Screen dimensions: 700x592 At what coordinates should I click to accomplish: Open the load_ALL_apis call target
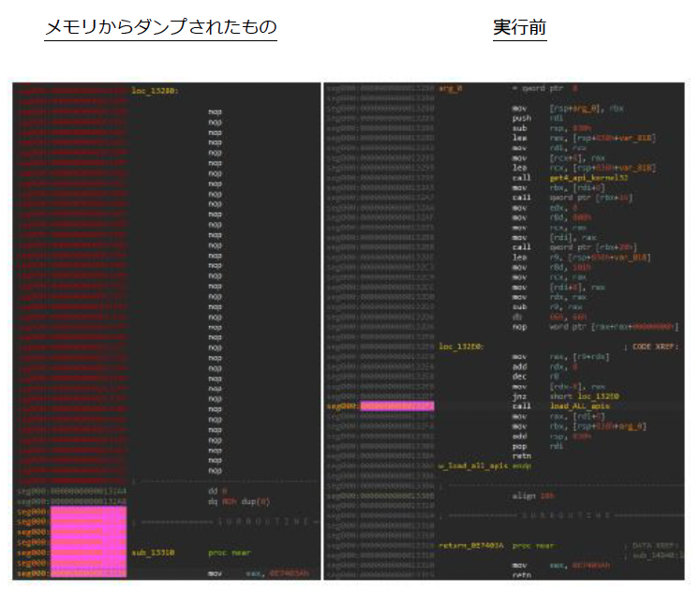click(579, 406)
